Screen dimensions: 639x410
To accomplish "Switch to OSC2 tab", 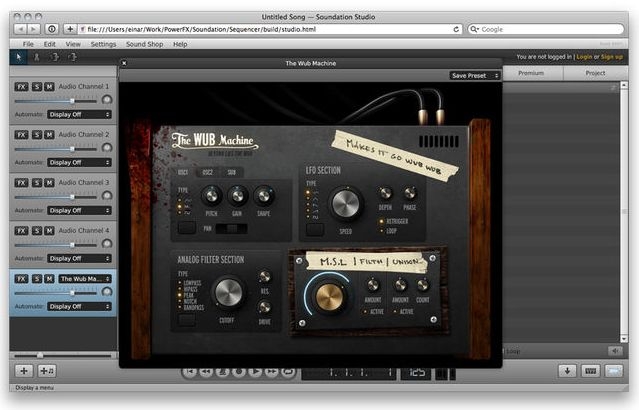I will [x=207, y=172].
